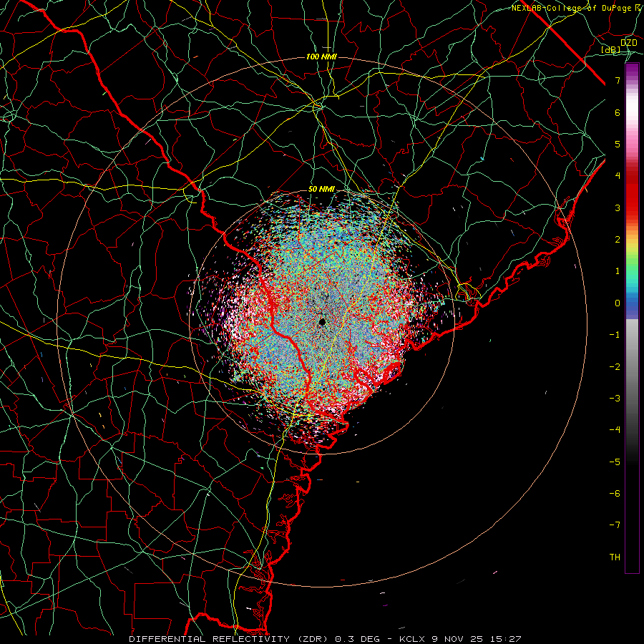The height and width of the screenshot is (644, 644).
Task: Click "DIFFERENTIAL REFLECTIVITY (ZDR)" in the caption
Action: 230,639
